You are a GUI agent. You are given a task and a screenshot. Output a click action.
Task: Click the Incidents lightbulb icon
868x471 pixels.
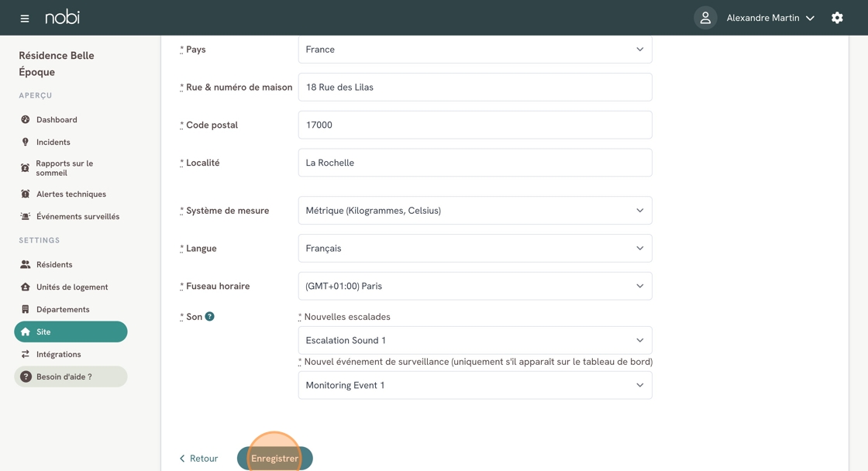26,142
